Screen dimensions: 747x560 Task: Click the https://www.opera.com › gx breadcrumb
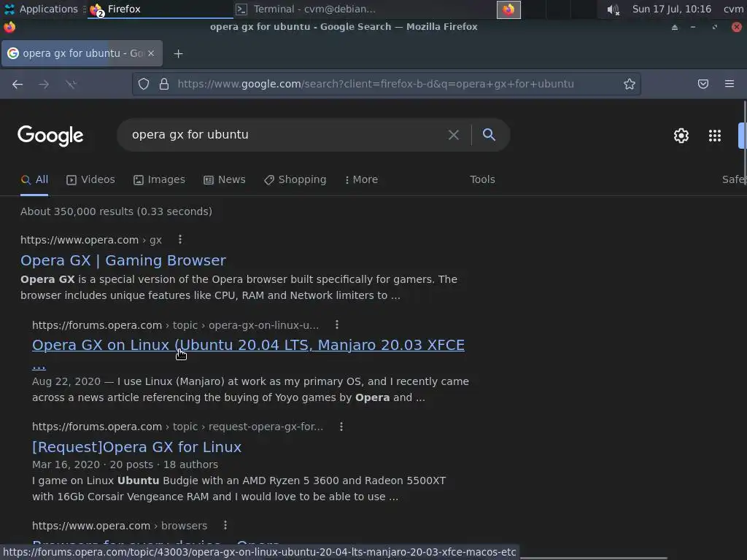click(91, 240)
